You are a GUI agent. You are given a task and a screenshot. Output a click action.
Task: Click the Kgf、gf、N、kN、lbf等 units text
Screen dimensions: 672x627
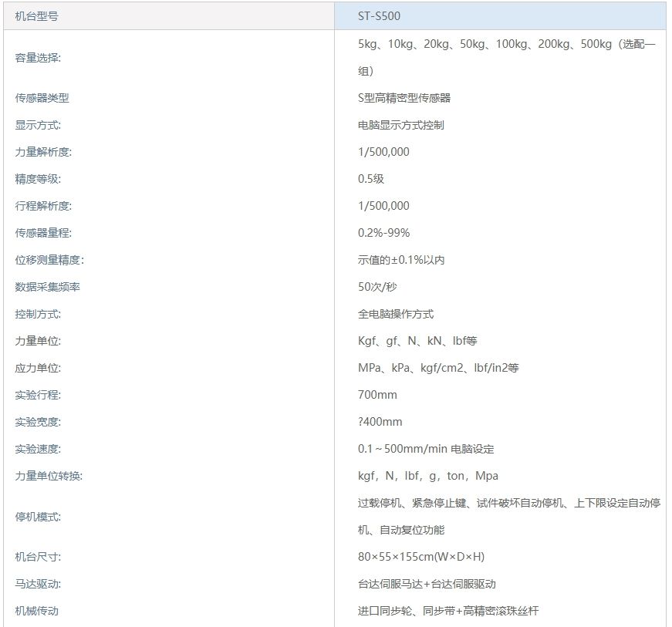point(417,341)
